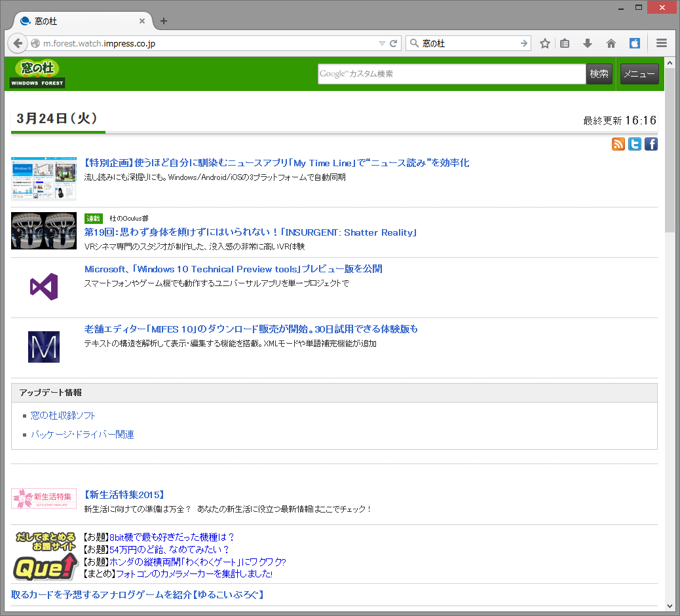
Task: Click the Oculus VR article thumbnail
Action: [44, 230]
